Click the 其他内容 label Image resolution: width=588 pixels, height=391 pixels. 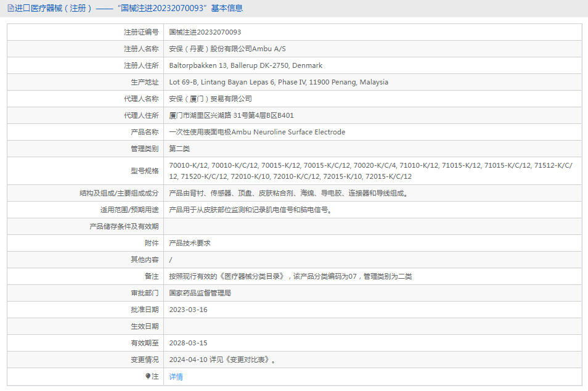pyautogui.click(x=145, y=260)
